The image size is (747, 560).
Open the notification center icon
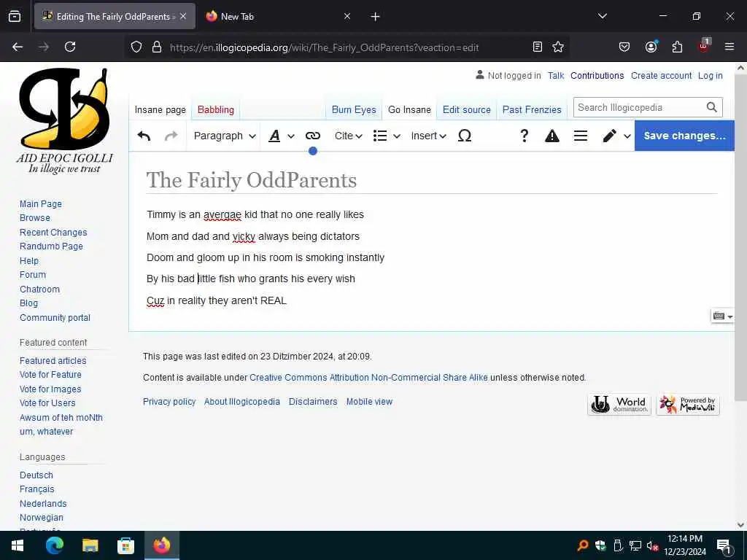tap(724, 545)
